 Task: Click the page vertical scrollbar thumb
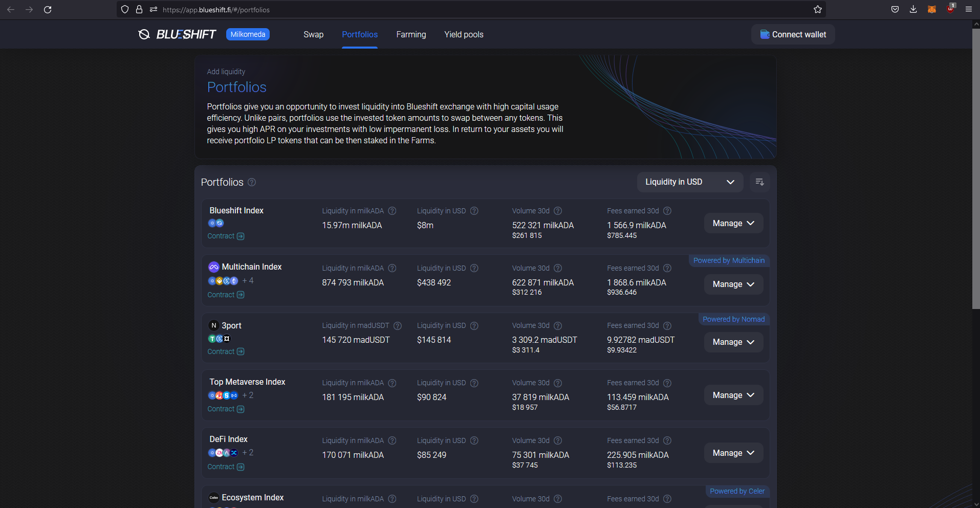(x=976, y=169)
